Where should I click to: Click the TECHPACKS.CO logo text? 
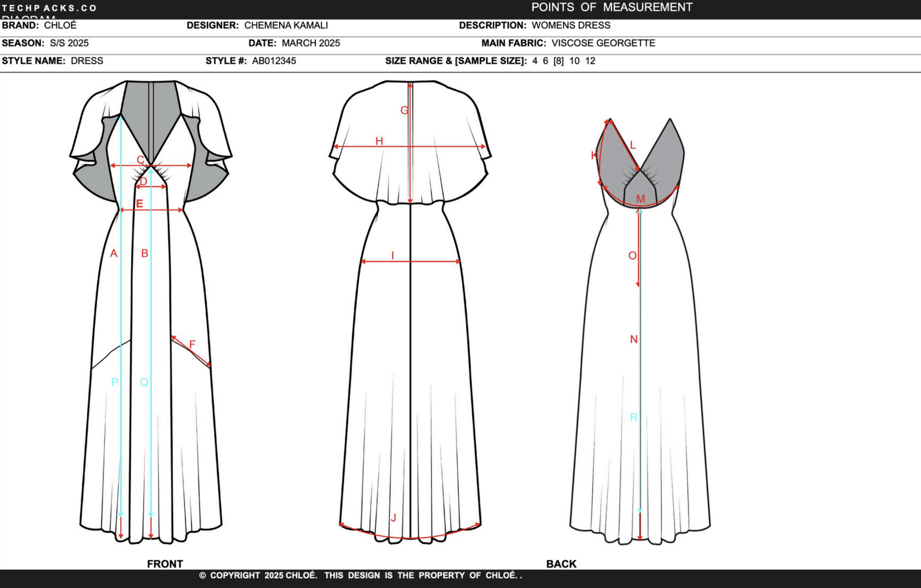(x=49, y=8)
